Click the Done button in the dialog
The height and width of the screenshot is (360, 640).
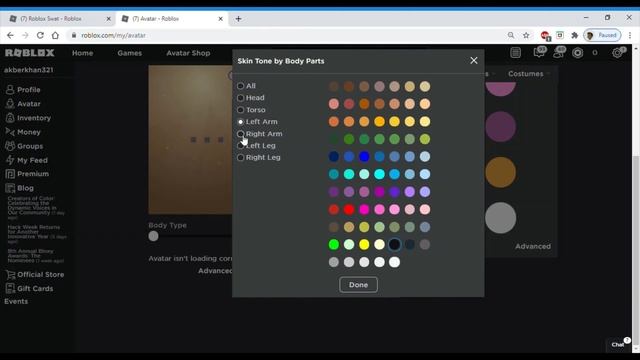358,284
